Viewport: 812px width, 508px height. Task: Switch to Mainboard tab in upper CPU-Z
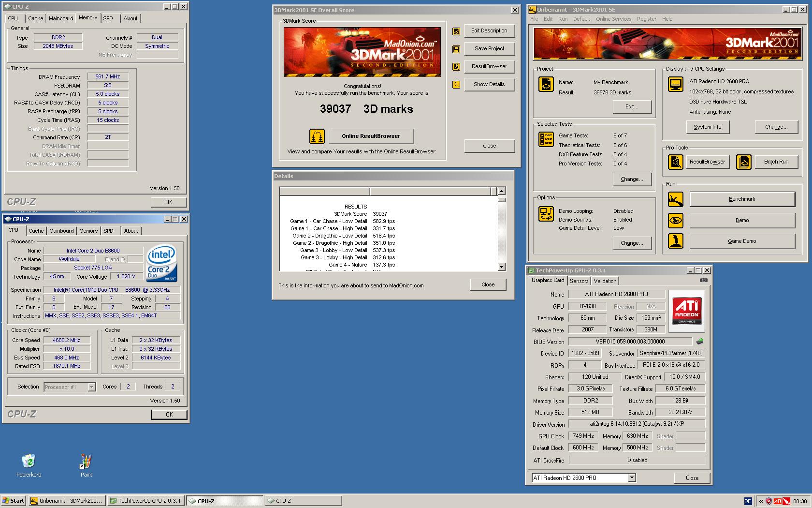tap(61, 18)
